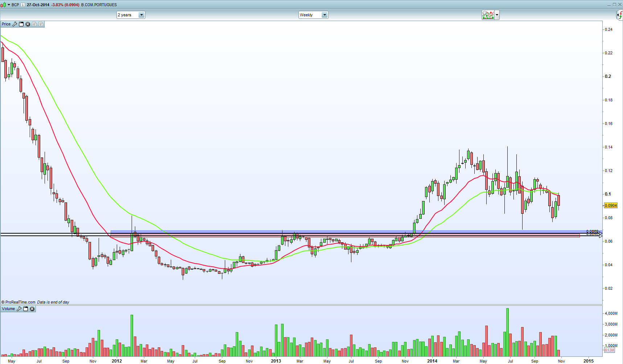Click the -3.83% (0.0904) change value
Screen dimensions: 623x364
pyautogui.click(x=65, y=5)
